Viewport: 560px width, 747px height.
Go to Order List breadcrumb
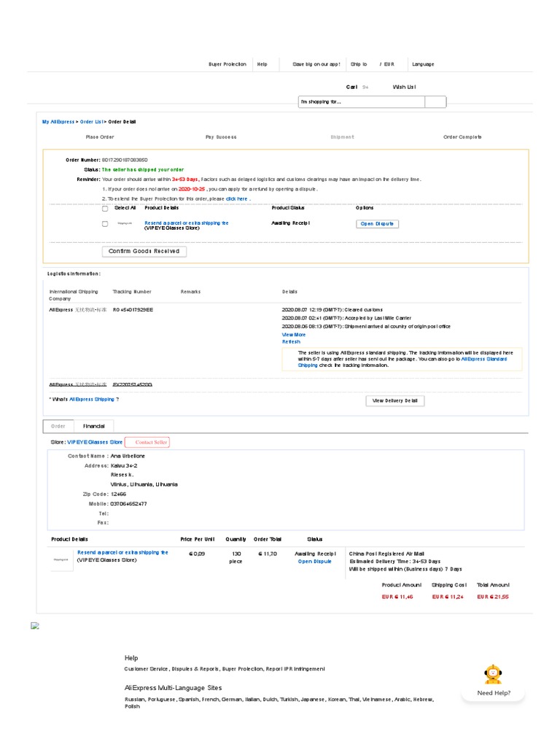pyautogui.click(x=91, y=122)
